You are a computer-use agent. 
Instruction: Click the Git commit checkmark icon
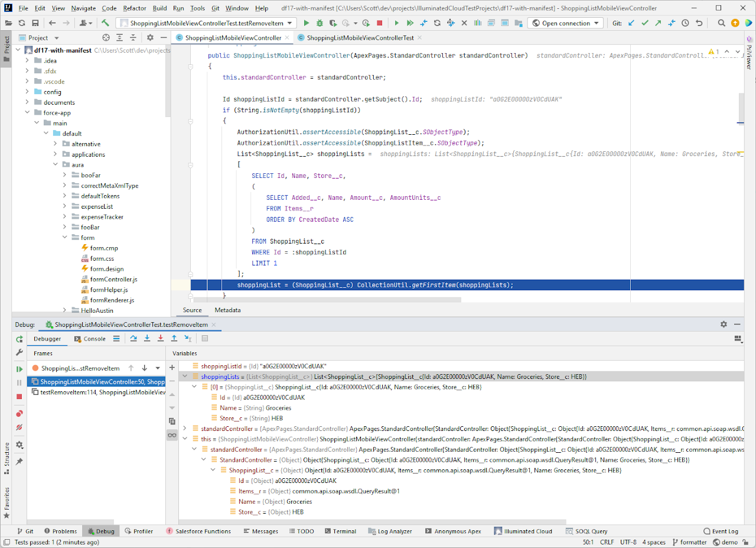(645, 23)
